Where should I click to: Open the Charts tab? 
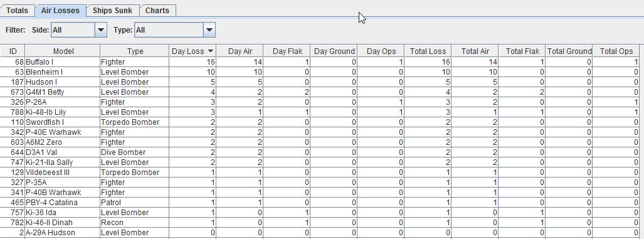[x=157, y=11]
